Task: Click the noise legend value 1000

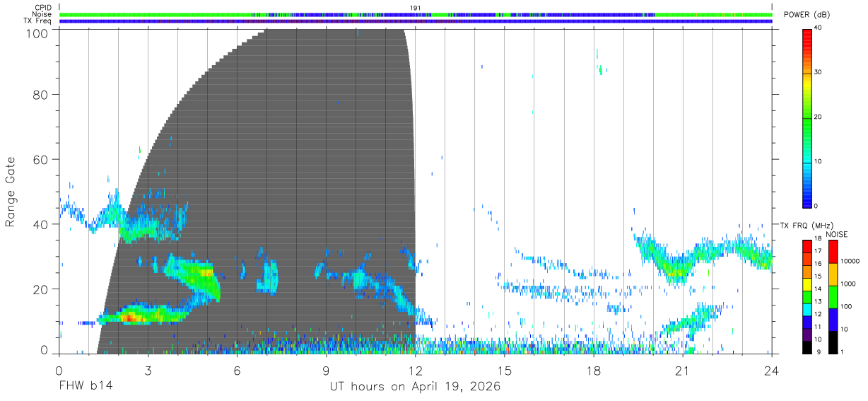Action: [848, 284]
